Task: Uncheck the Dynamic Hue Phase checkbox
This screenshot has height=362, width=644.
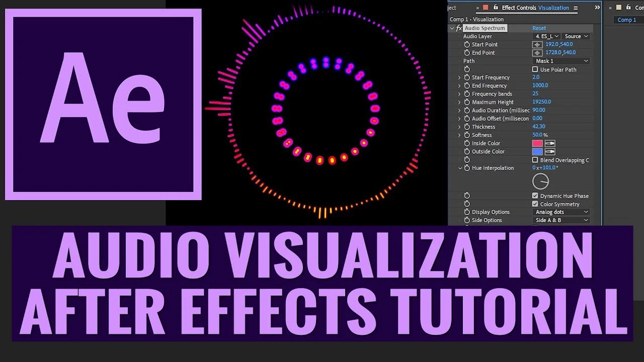Action: tap(535, 196)
